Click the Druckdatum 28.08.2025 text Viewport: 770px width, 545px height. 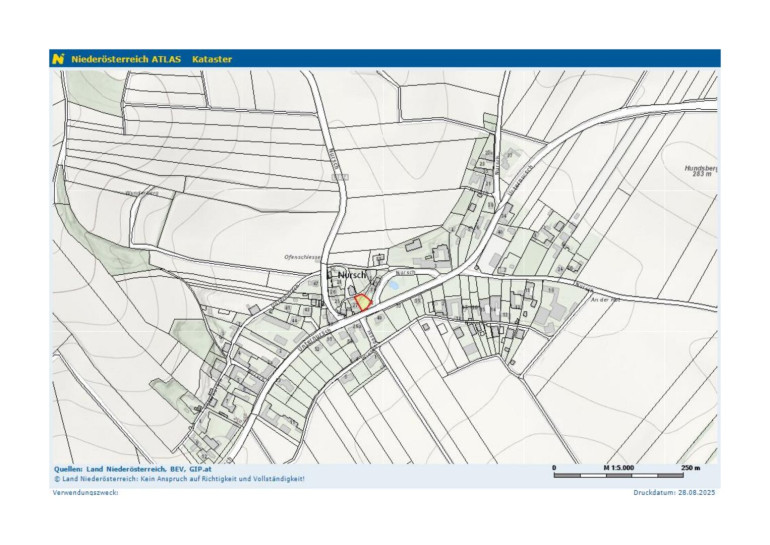point(675,493)
